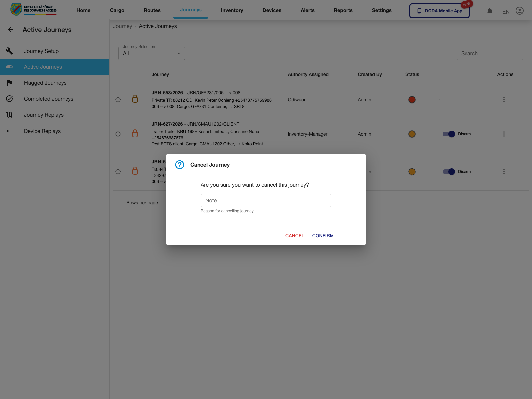The image size is (532, 399).
Task: Click the DGDA Mobile App button
Action: click(439, 10)
